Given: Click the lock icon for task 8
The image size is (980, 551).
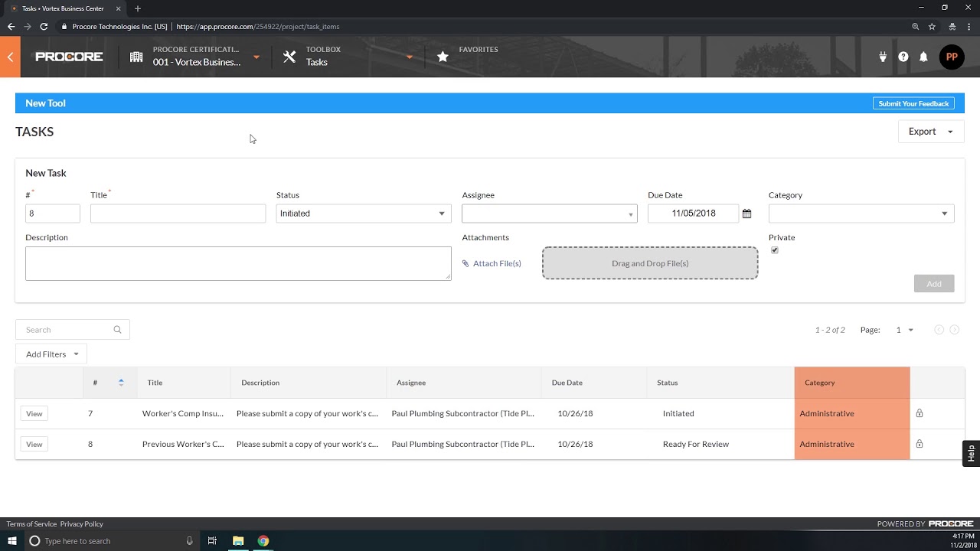Looking at the screenshot, I should (920, 444).
